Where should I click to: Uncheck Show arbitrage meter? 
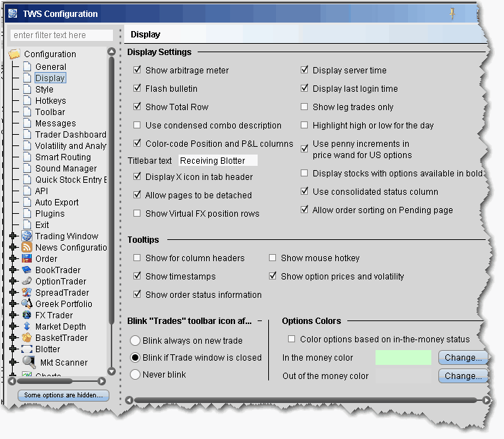pyautogui.click(x=137, y=70)
